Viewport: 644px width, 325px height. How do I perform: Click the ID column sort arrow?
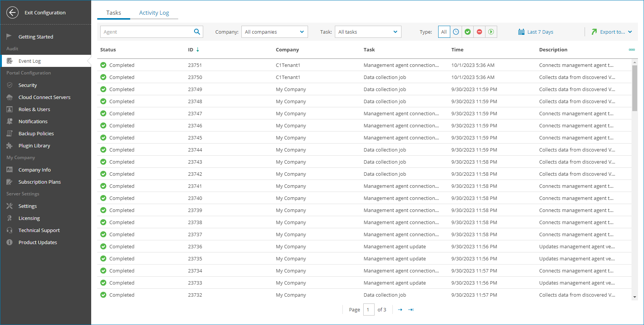coord(198,50)
